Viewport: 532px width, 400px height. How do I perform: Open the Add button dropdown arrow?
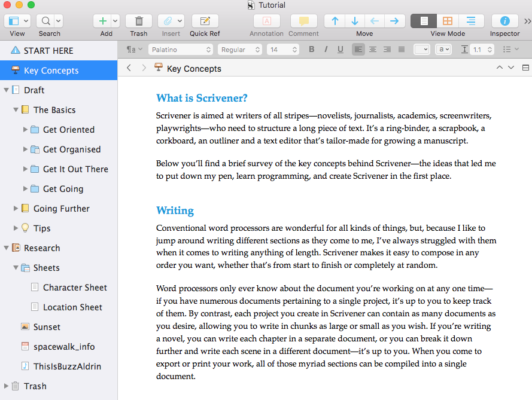115,21
